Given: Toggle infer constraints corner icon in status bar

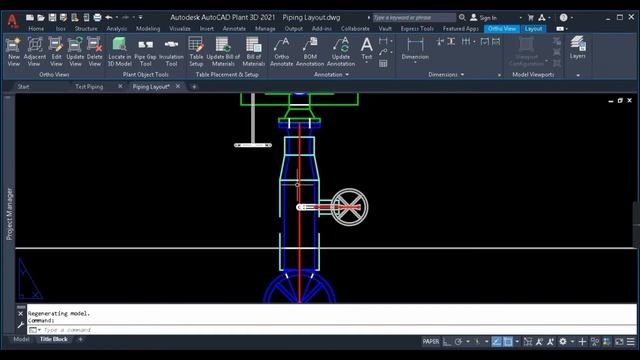Looking at the screenshot, I should coord(447,342).
